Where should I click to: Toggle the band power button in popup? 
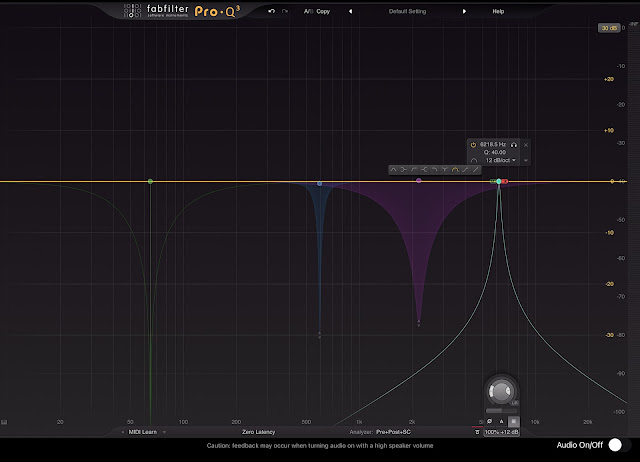tap(473, 145)
